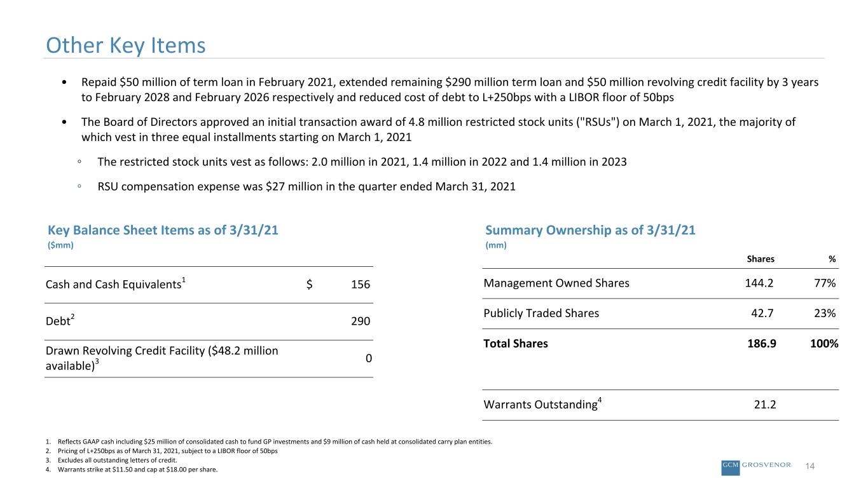Click the Total Shares row label
Screen dimensions: 868x488
click(516, 344)
